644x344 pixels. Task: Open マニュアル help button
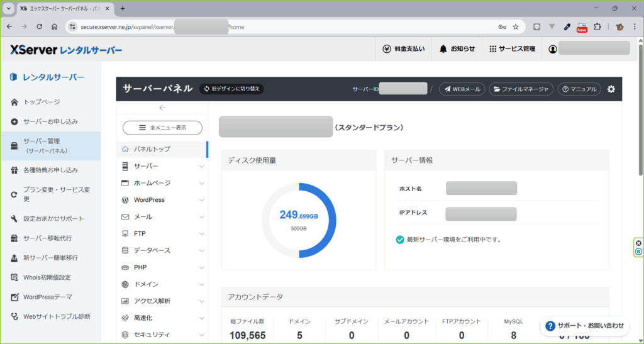(x=579, y=89)
